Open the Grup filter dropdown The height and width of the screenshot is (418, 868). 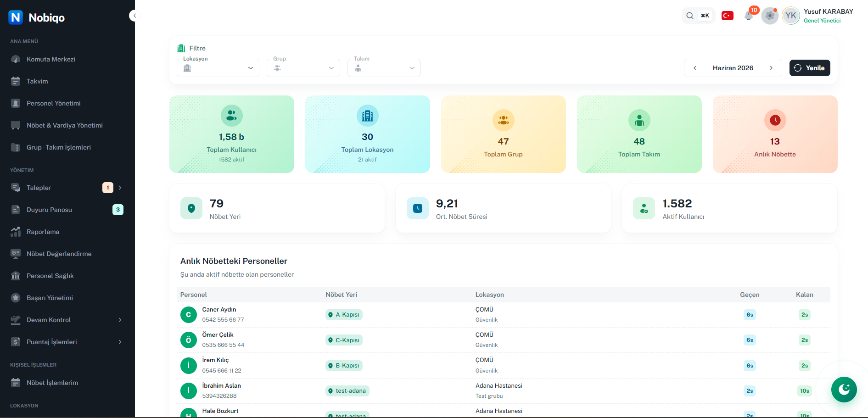click(x=303, y=68)
